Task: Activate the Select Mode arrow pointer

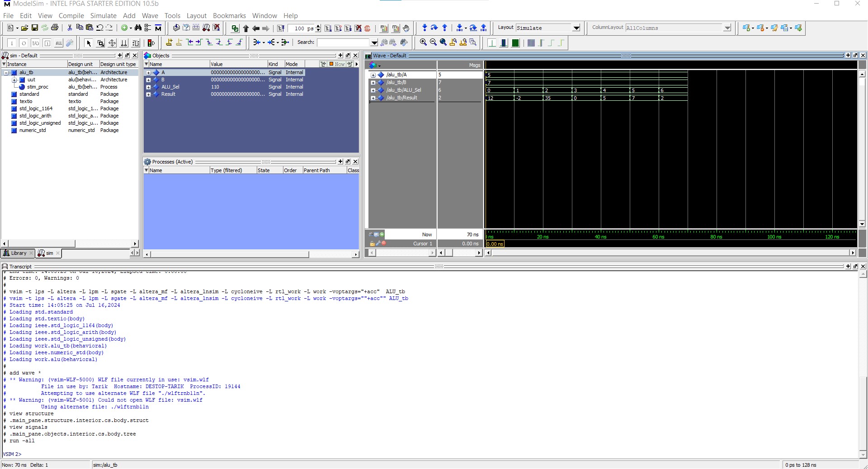Action: 89,43
